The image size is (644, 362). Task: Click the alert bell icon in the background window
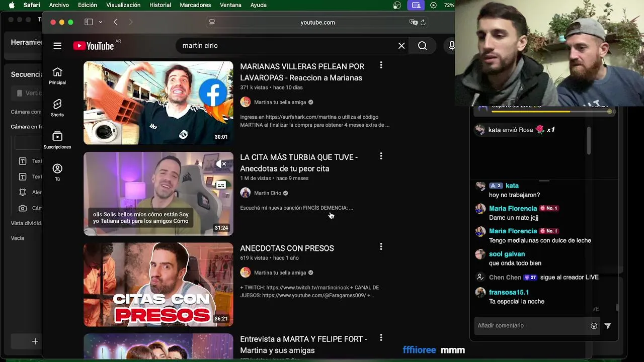pyautogui.click(x=23, y=192)
